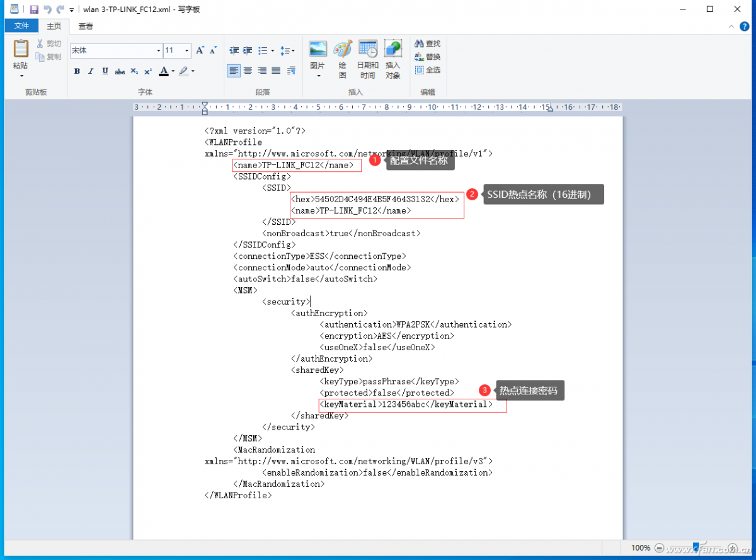Screen dimensions: 756x560
Task: Switch to the 查看 (View) tab
Action: [86, 26]
